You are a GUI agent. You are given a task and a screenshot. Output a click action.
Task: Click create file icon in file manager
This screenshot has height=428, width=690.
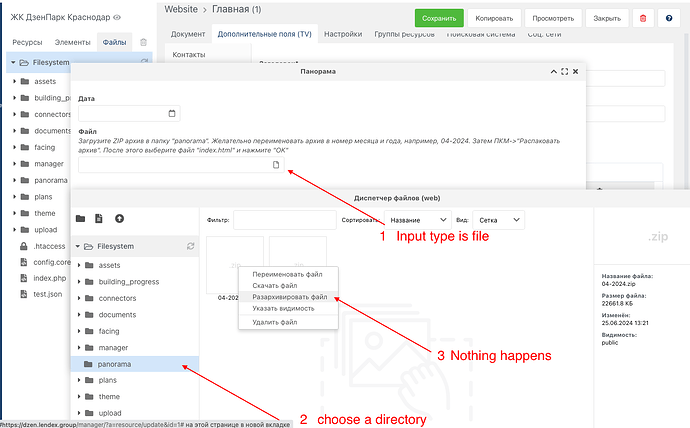pos(99,219)
